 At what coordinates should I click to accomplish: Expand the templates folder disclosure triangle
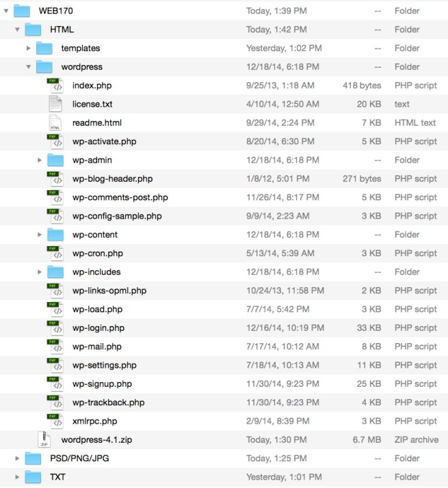coord(28,49)
